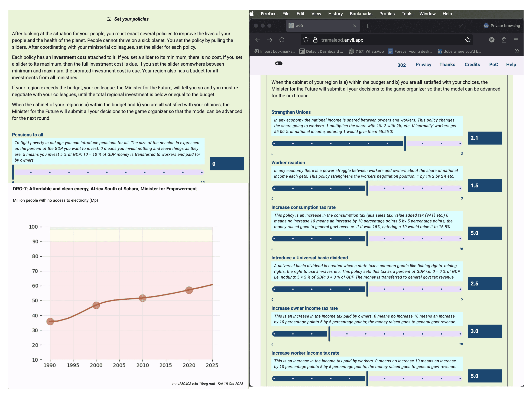This screenshot has width=532, height=399.
Task: Open the Jobs where you'd b... LinkedIn bookmark
Action: pos(459,51)
